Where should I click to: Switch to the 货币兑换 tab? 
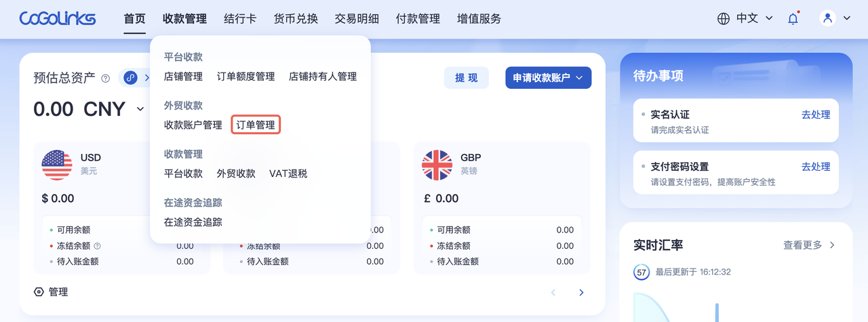click(296, 19)
